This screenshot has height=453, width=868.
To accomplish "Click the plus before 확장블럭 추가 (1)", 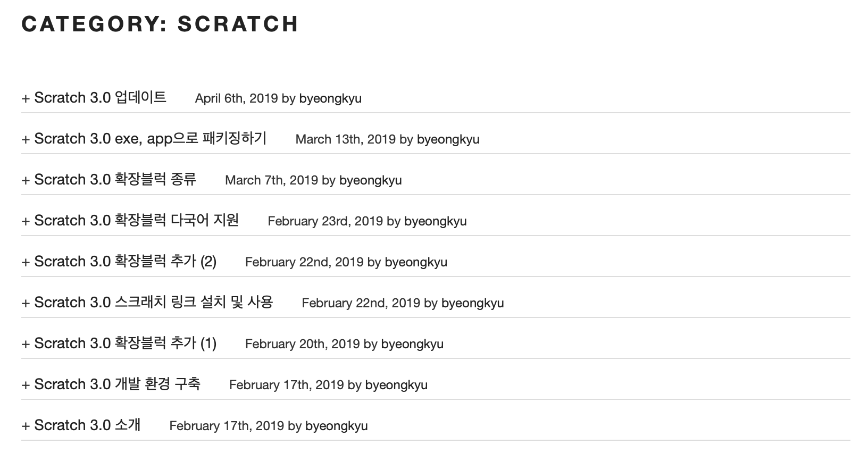I will [26, 345].
